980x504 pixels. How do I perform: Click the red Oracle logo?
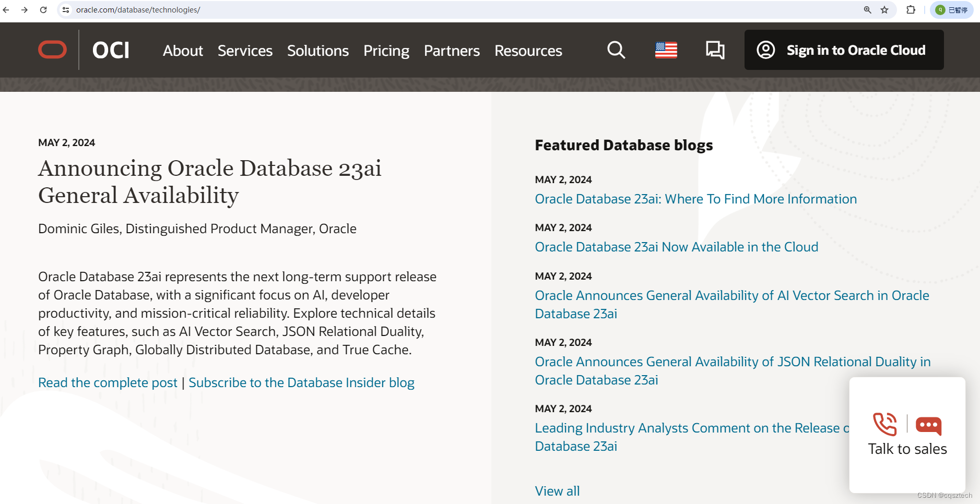[52, 50]
